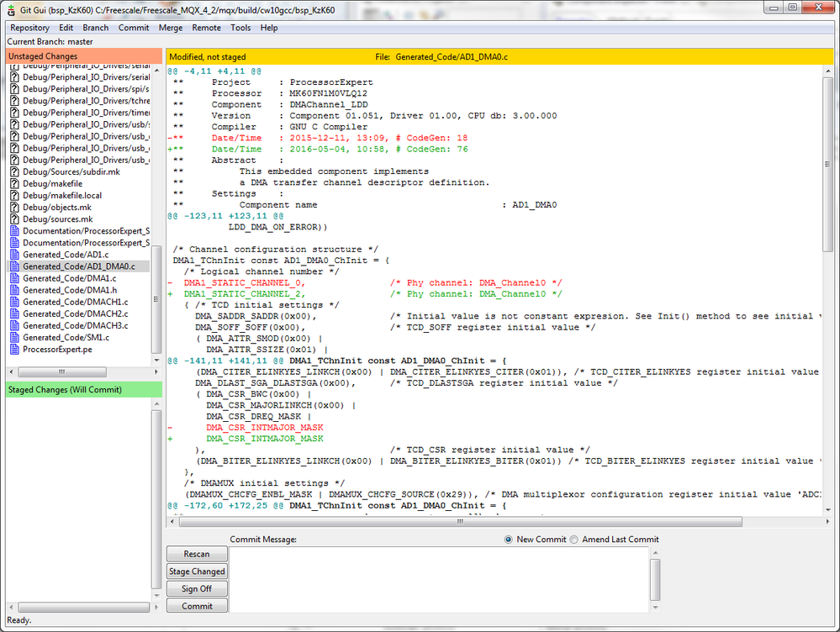Click the added Date/Time 2016-05-04 line
This screenshot has width=840, height=632.
[318, 149]
